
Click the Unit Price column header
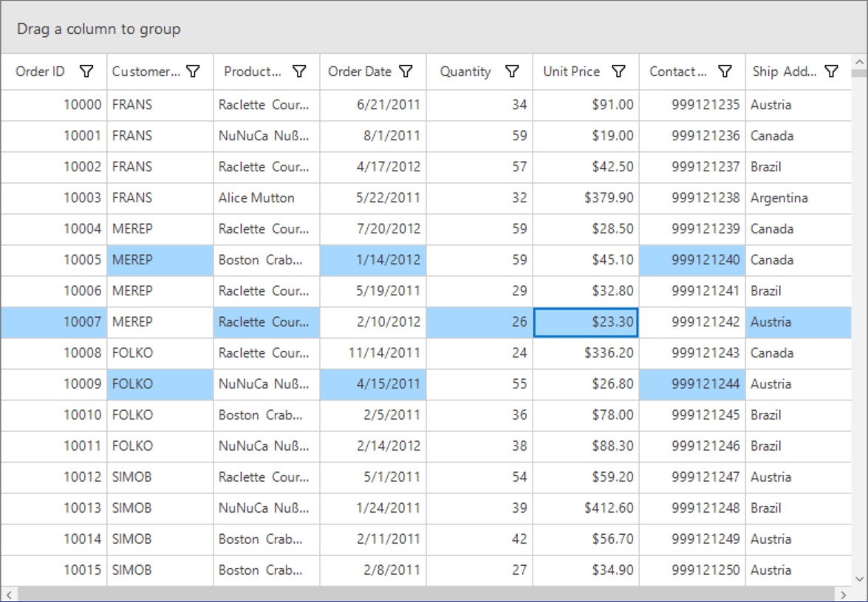(573, 72)
